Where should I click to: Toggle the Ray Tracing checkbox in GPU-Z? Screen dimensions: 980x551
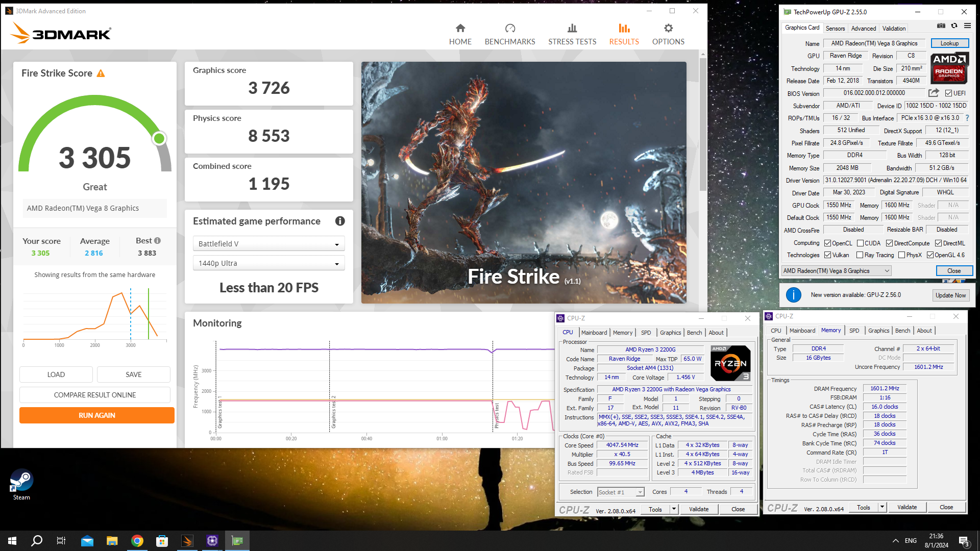click(860, 255)
